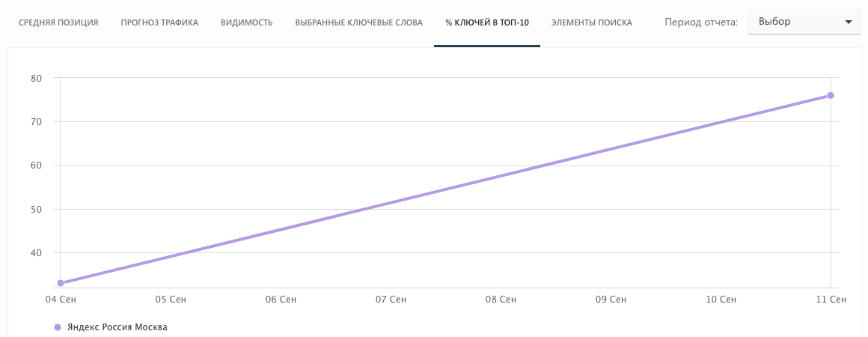868x337 pixels.
Task: Click the 07 Сен axis label
Action: pyautogui.click(x=391, y=300)
